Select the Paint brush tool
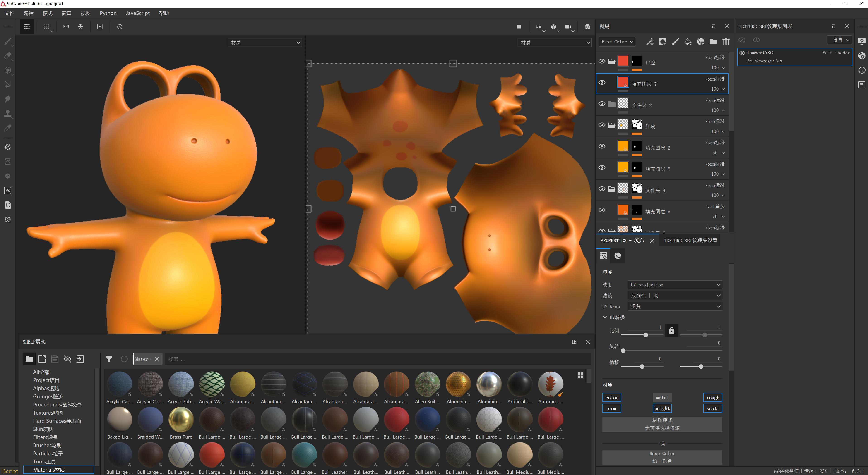The image size is (868, 475). pos(7,41)
